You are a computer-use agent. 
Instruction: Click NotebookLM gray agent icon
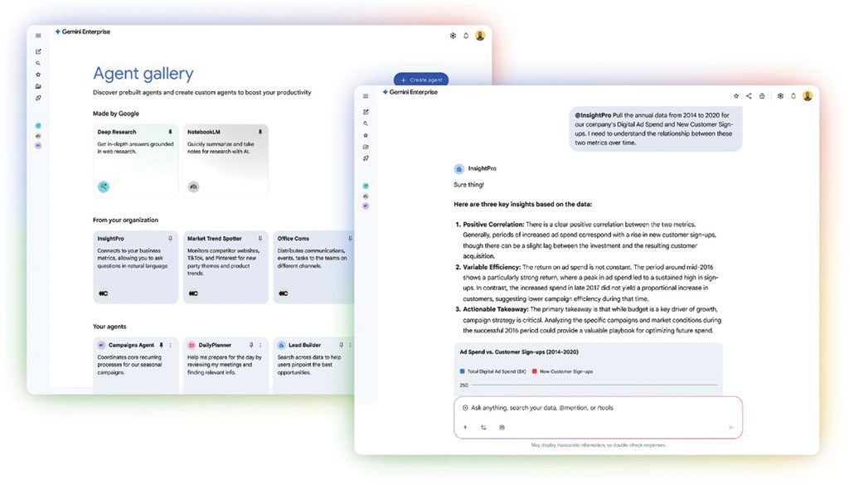pos(193,187)
